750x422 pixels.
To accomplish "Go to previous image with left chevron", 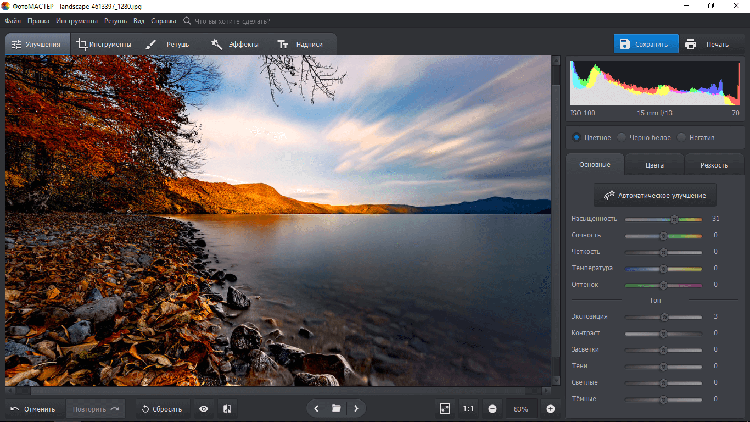I will pyautogui.click(x=316, y=409).
